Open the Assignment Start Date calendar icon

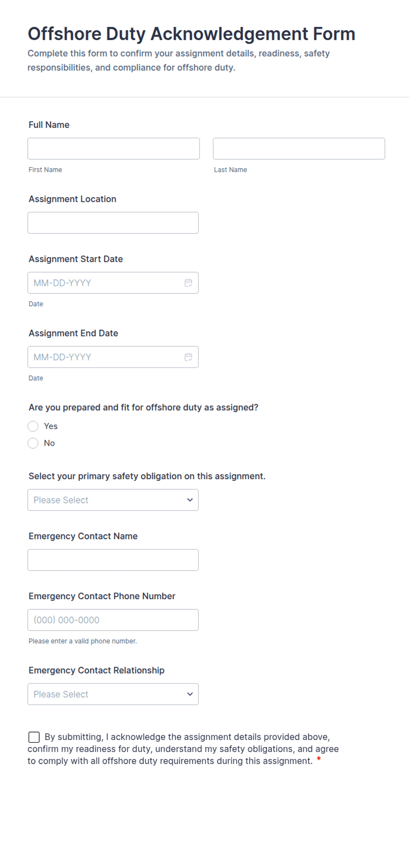188,283
